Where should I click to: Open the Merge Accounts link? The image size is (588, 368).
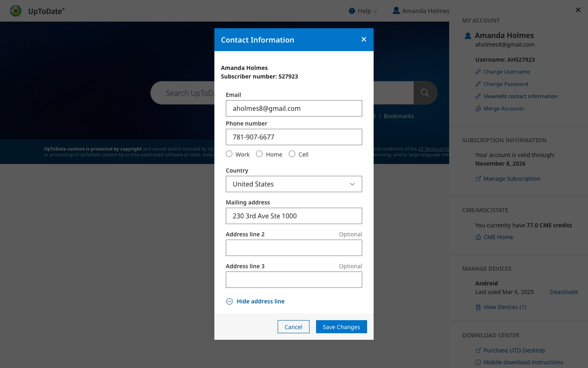(x=504, y=108)
